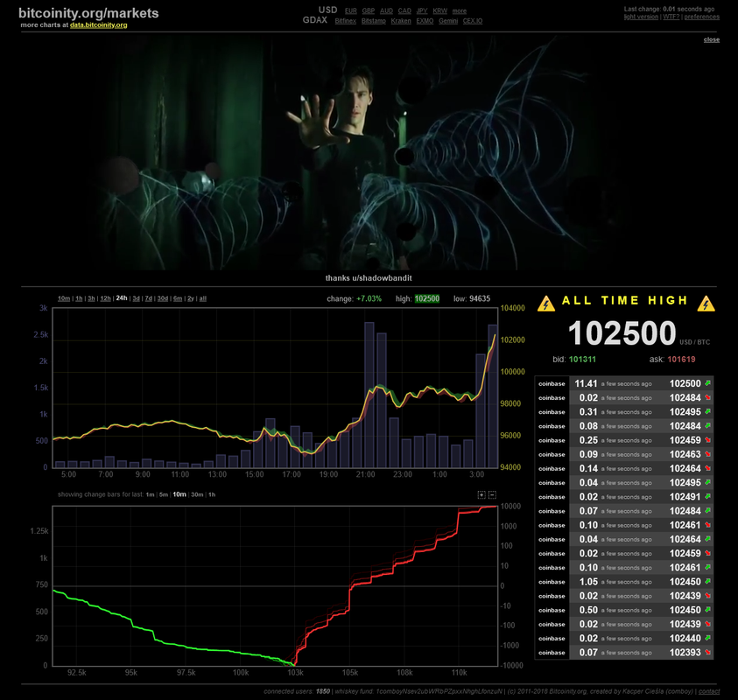Click the red arrow on the 0.09 trade row

tap(707, 454)
